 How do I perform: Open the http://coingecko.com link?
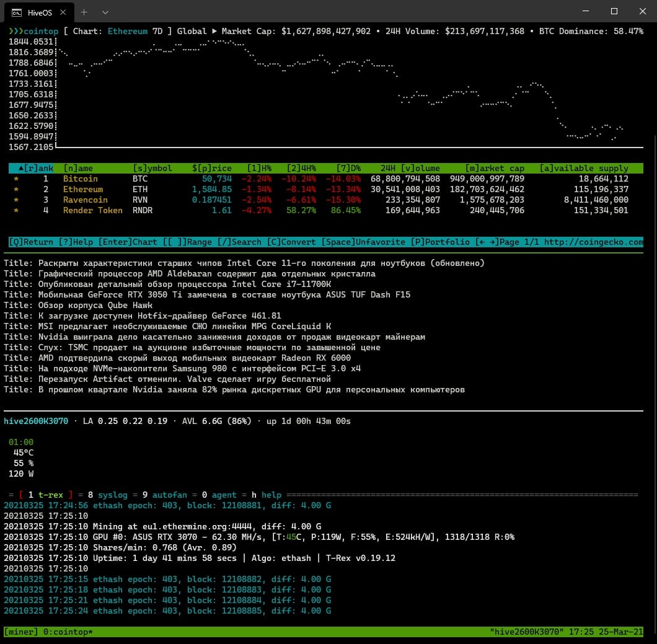(x=593, y=242)
